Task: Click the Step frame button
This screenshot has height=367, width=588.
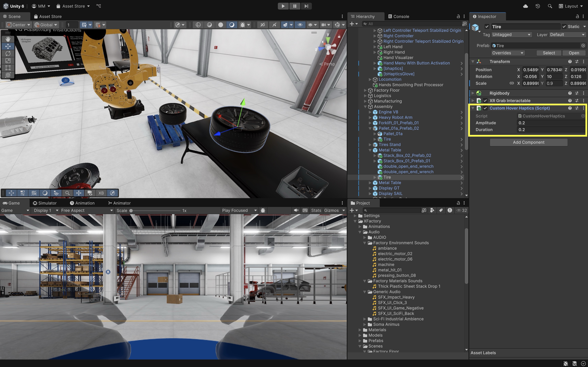Action: pyautogui.click(x=306, y=6)
